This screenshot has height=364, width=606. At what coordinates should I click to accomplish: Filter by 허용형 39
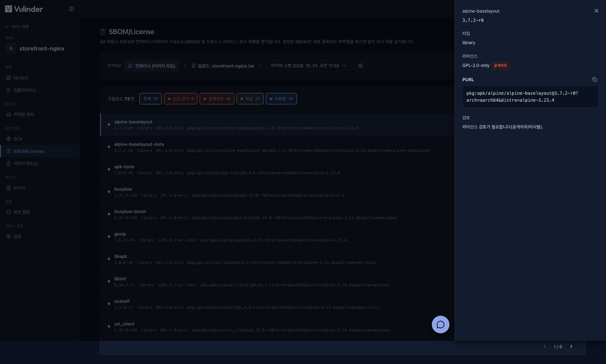click(x=281, y=99)
